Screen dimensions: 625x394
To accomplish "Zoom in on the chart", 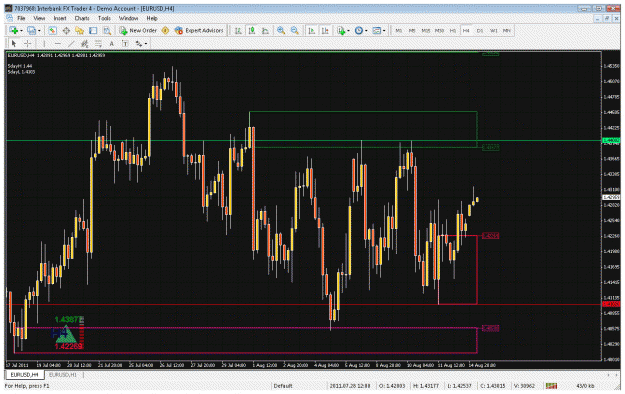I will [281, 31].
